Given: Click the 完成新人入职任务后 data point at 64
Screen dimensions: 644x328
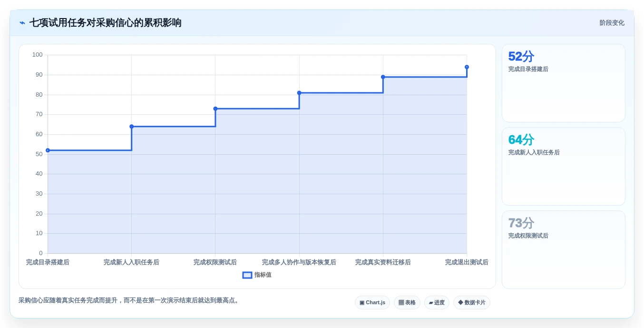Looking at the screenshot, I should tap(132, 127).
